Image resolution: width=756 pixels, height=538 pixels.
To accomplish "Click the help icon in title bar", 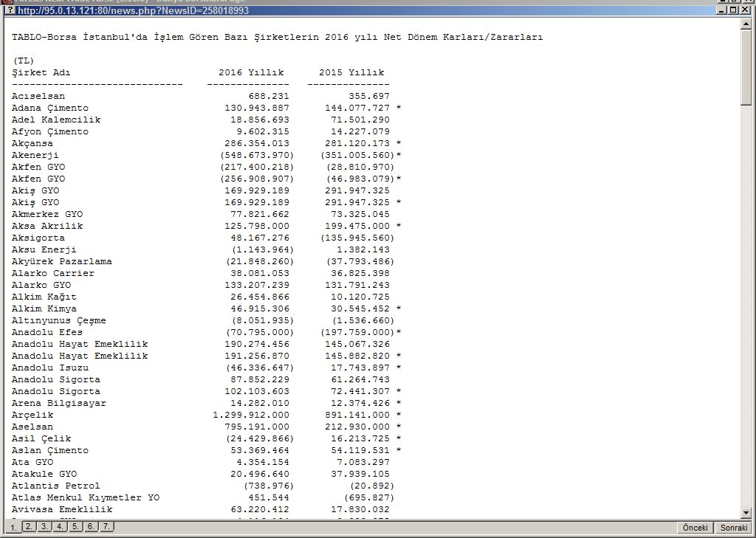I will tap(10, 10).
